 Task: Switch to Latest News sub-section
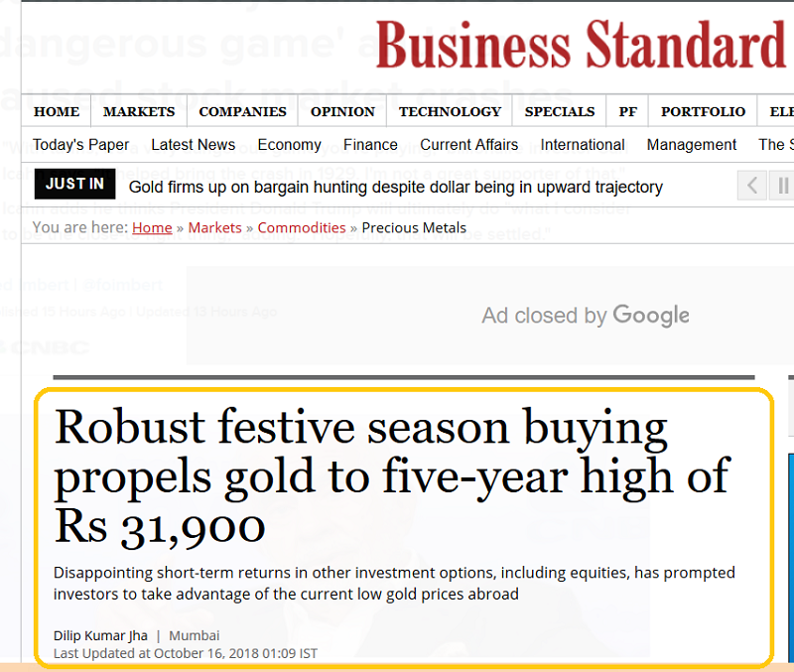194,145
